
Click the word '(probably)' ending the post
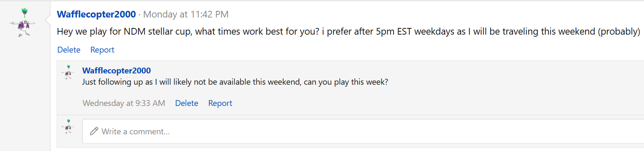(x=619, y=32)
